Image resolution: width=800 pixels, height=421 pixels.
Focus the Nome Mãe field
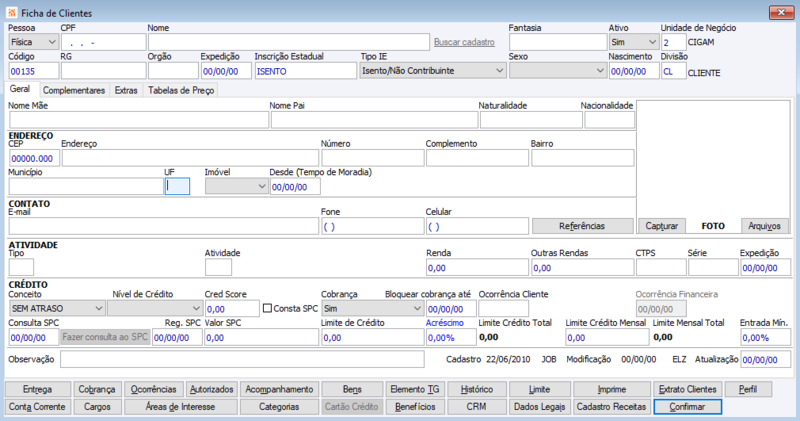click(x=139, y=120)
